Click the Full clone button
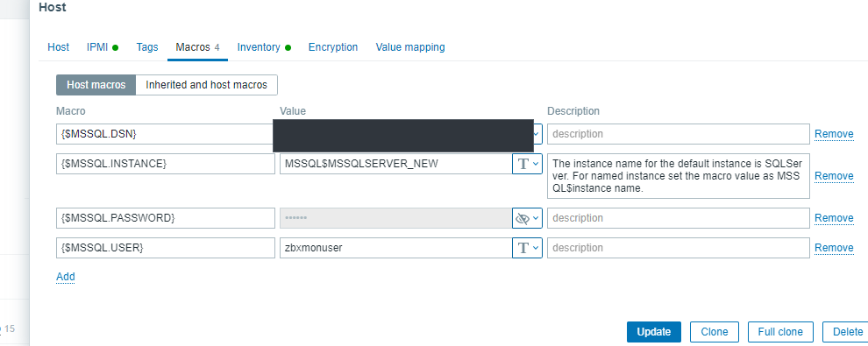The height and width of the screenshot is (346, 868). click(x=780, y=332)
